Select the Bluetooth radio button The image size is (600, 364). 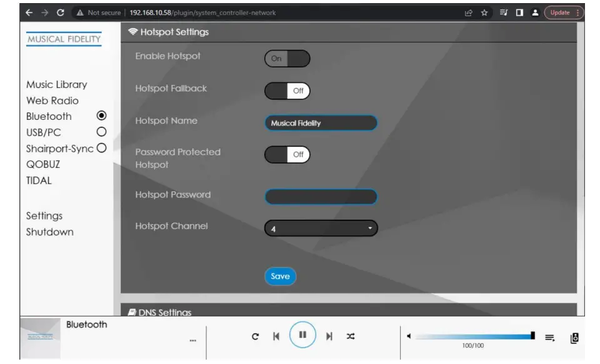pos(101,116)
